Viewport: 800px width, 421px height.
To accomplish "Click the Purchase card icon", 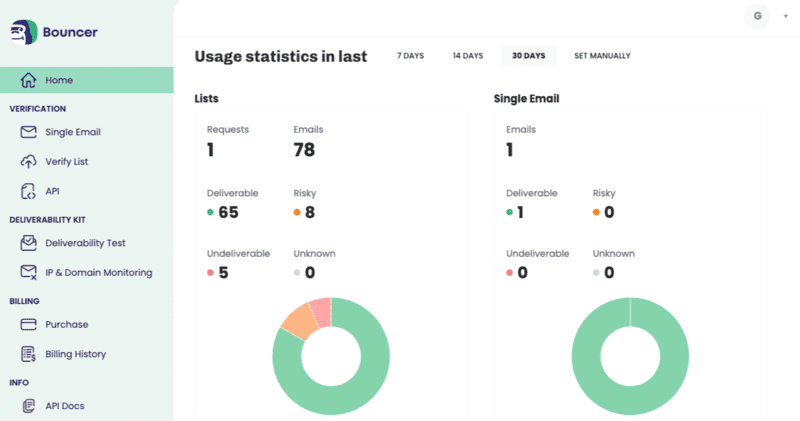I will coord(28,324).
